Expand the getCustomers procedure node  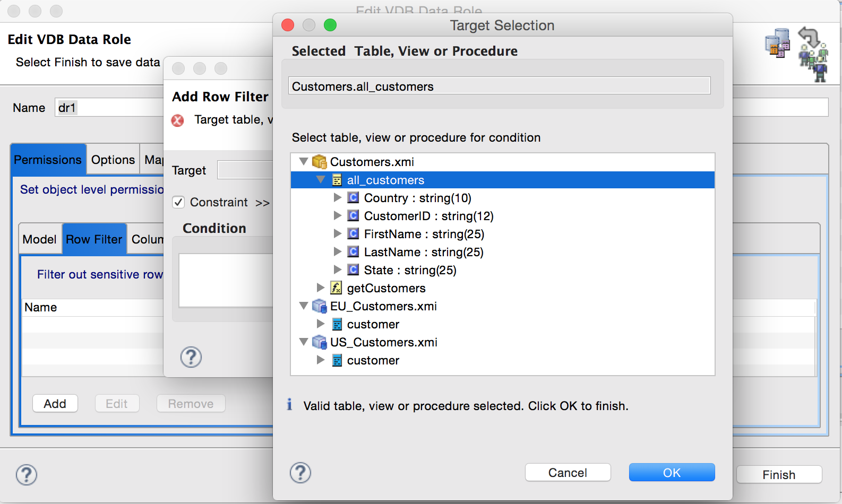[x=321, y=288]
